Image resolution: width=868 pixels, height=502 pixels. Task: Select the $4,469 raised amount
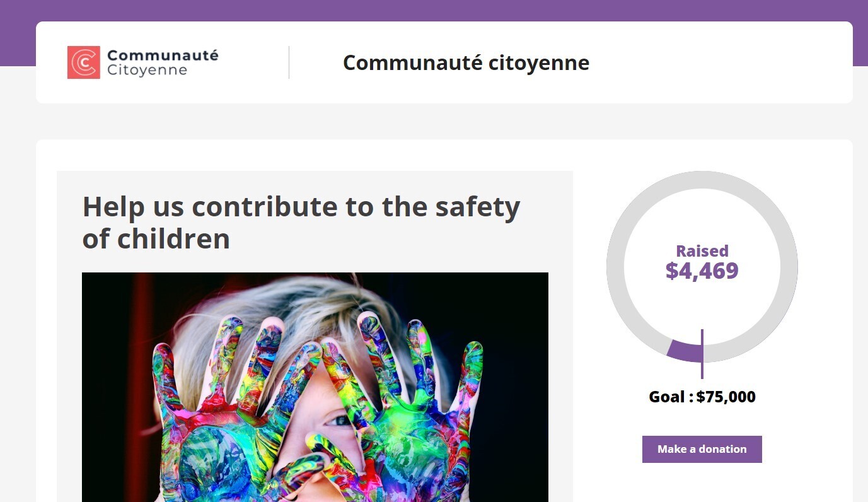tap(702, 271)
